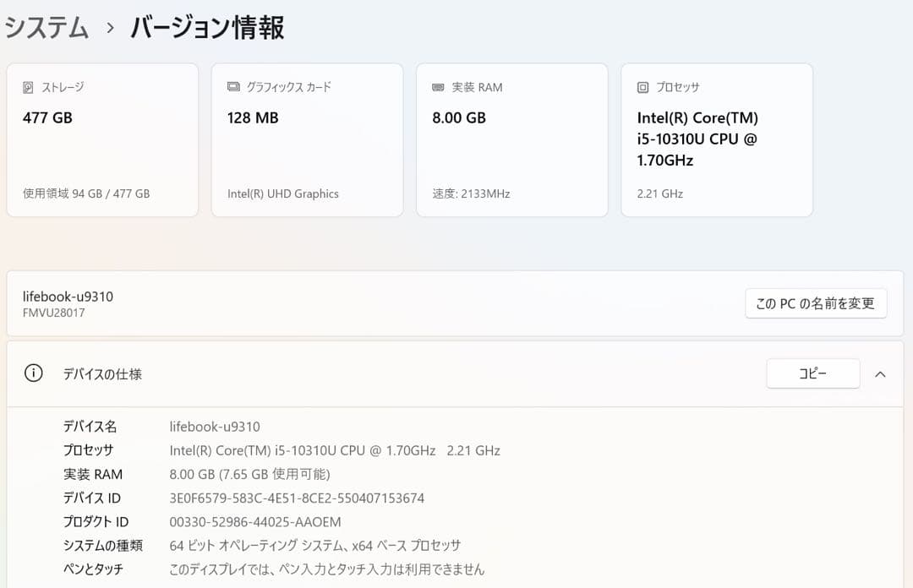The width and height of the screenshot is (913, 588).
Task: Click the memory icon on the 実装 RAM card
Action: click(x=437, y=86)
